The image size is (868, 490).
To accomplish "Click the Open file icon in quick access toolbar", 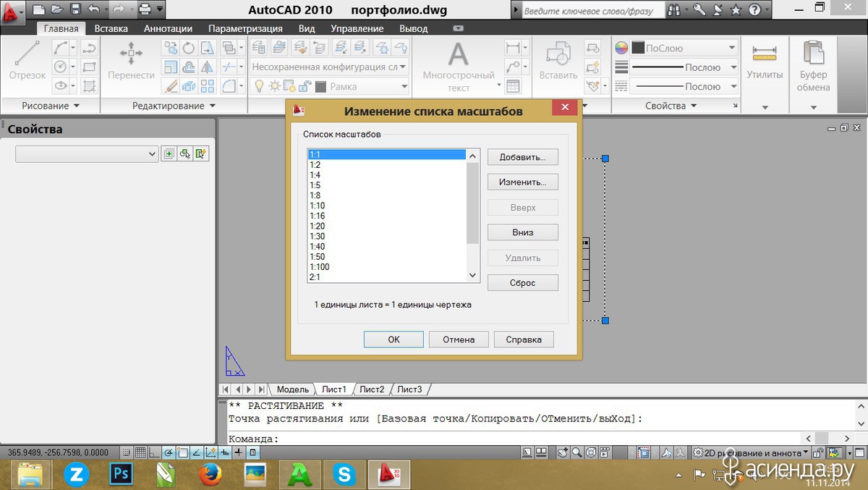I will (x=57, y=10).
